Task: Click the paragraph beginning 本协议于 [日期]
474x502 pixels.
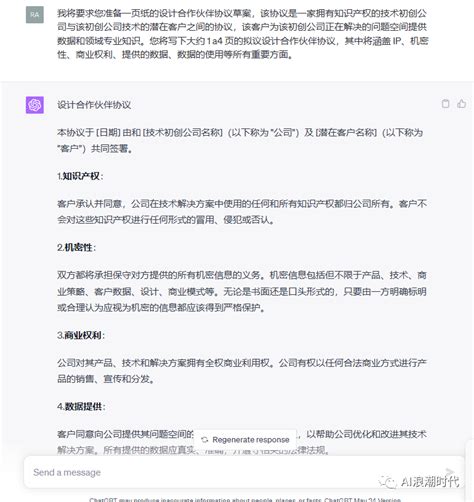Action: (240, 140)
